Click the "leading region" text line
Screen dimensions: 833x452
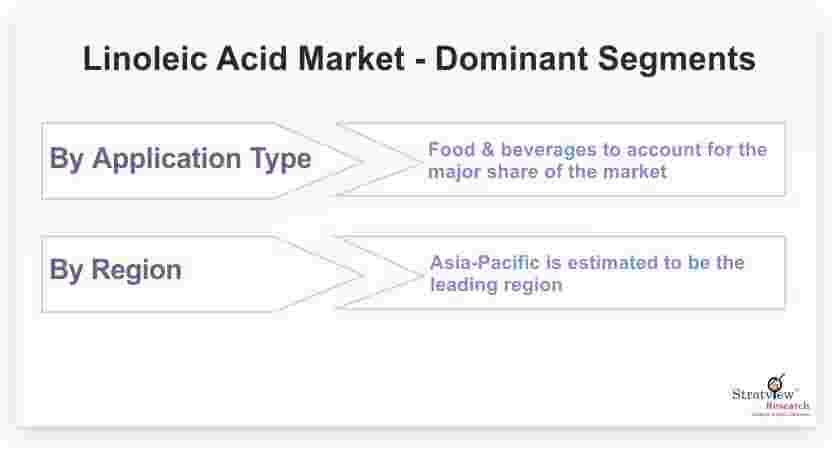coord(496,285)
